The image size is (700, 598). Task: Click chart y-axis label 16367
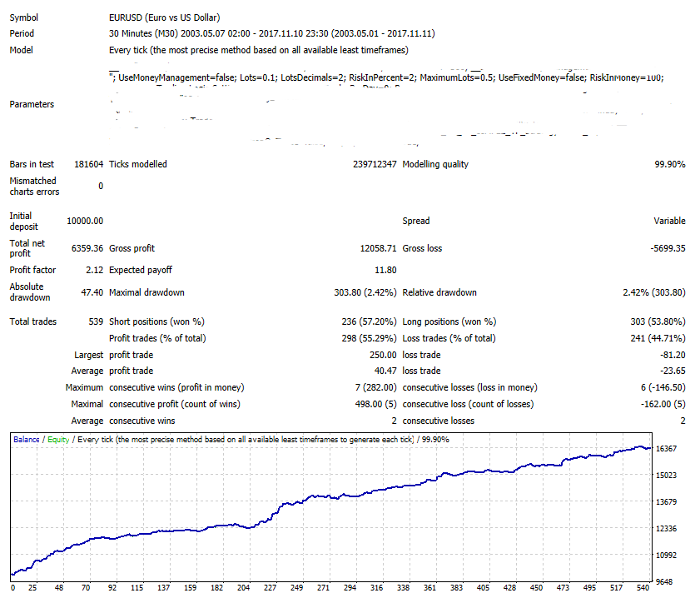pos(666,448)
